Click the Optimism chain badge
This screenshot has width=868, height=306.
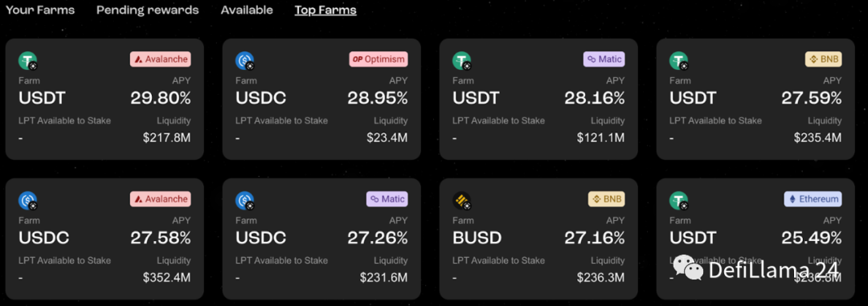379,59
